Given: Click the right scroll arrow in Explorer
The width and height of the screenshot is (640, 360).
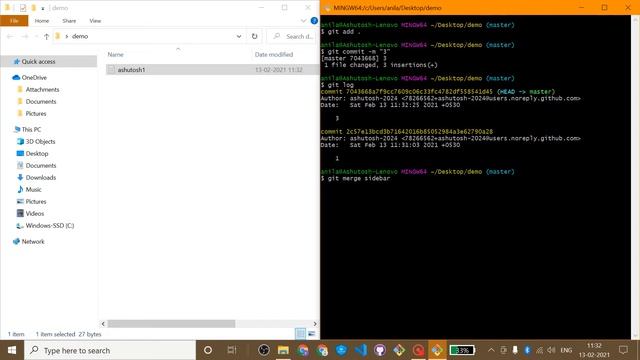Looking at the screenshot, I should pyautogui.click(x=315, y=324).
